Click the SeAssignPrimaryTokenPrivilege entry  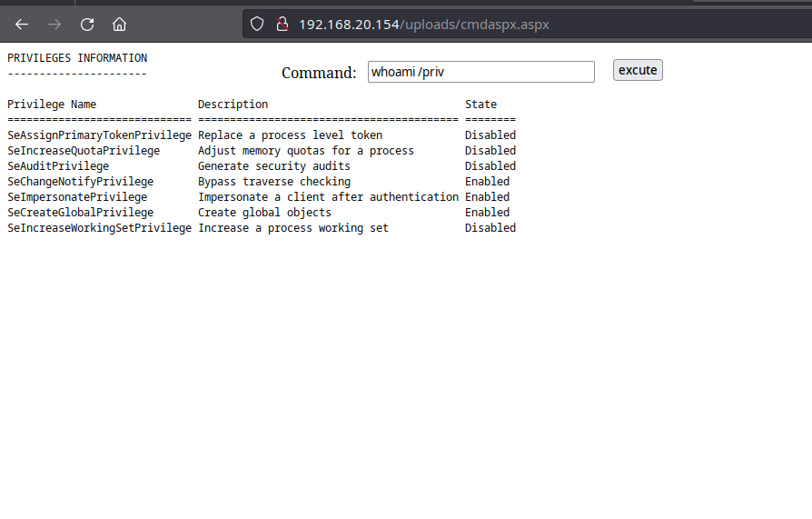click(99, 135)
